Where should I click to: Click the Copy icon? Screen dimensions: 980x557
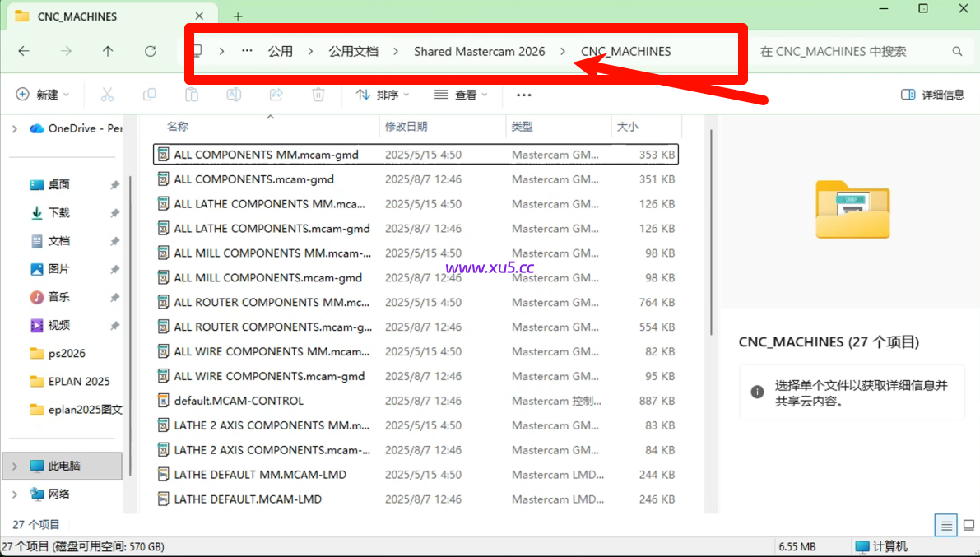pos(149,95)
